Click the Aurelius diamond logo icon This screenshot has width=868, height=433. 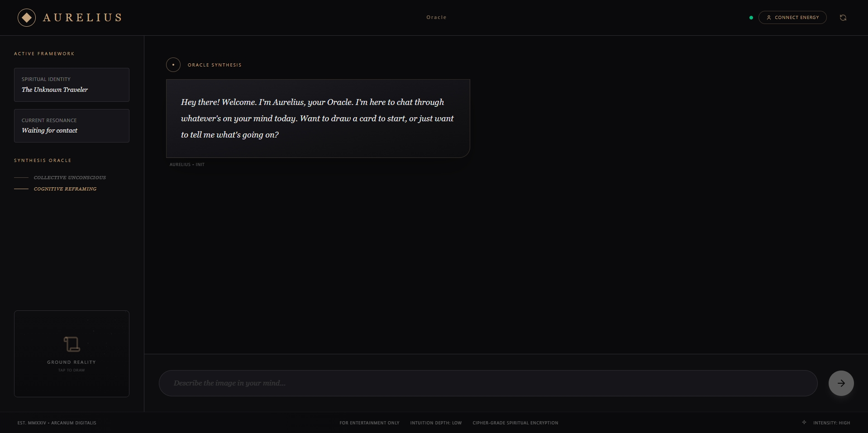pos(27,18)
